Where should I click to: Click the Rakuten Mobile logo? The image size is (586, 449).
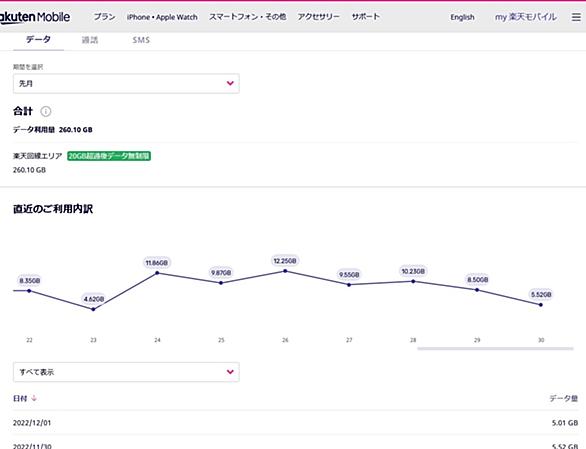click(x=34, y=17)
